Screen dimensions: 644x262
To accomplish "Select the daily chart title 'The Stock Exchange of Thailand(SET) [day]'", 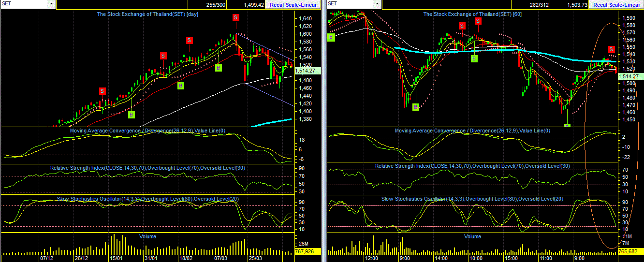I will tap(148, 14).
